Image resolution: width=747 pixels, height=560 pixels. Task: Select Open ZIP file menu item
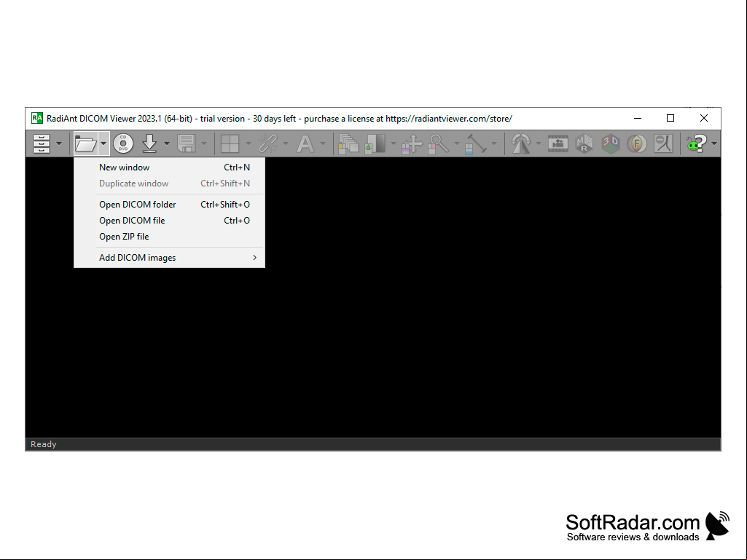coord(169,237)
